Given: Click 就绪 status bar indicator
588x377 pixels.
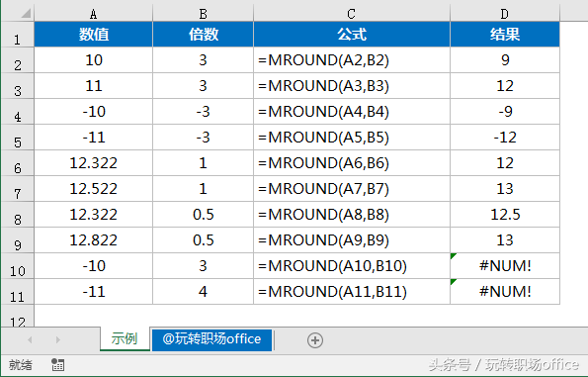Looking at the screenshot, I should [21, 364].
